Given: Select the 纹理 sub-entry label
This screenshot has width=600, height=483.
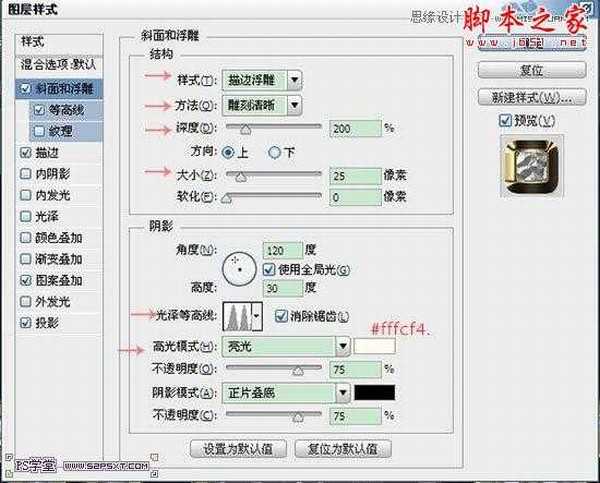Looking at the screenshot, I should pos(60,131).
